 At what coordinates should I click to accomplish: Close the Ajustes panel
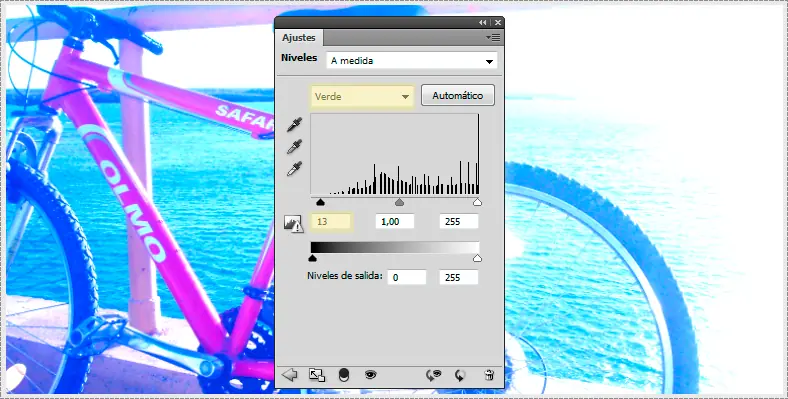(498, 23)
